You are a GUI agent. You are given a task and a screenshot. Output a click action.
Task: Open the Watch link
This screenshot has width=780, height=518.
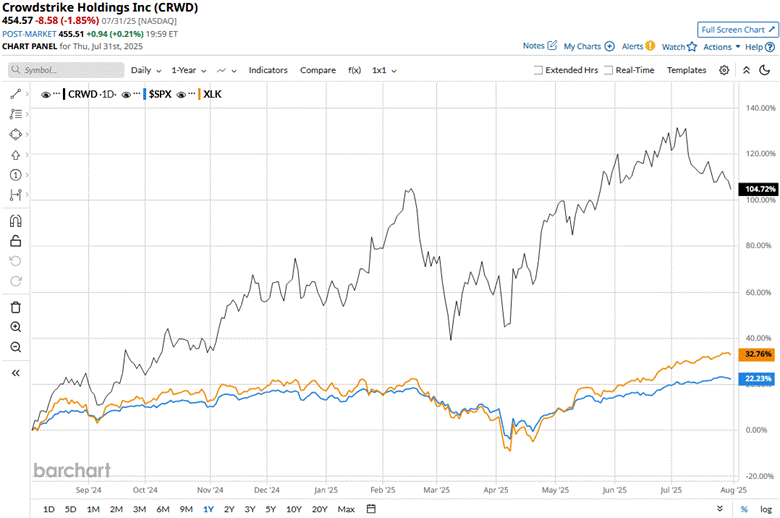coord(673,47)
